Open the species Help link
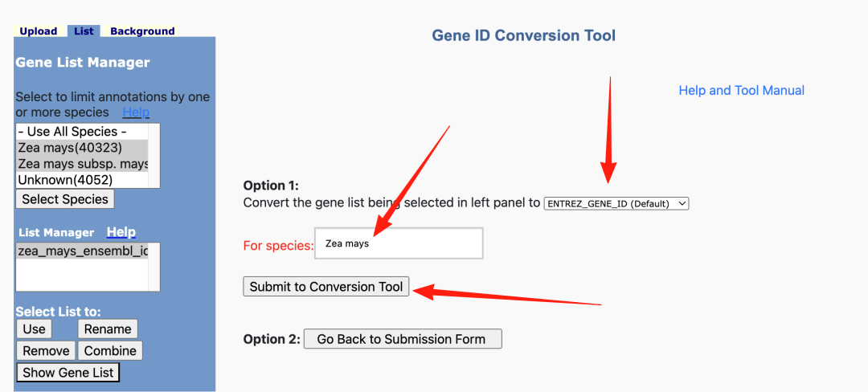Viewport: 868px width, 392px height. pos(136,112)
